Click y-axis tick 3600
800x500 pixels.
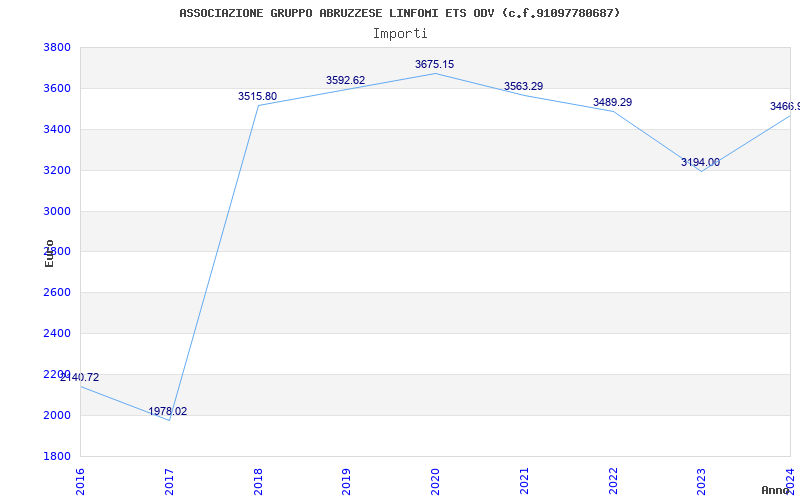pyautogui.click(x=55, y=89)
